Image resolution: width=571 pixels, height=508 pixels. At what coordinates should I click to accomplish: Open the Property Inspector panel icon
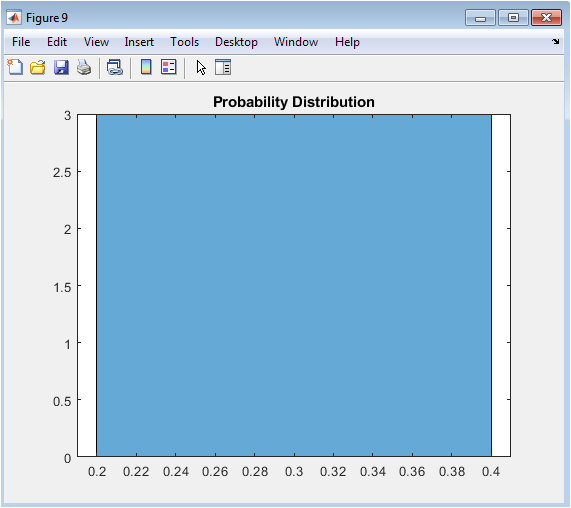[x=223, y=67]
